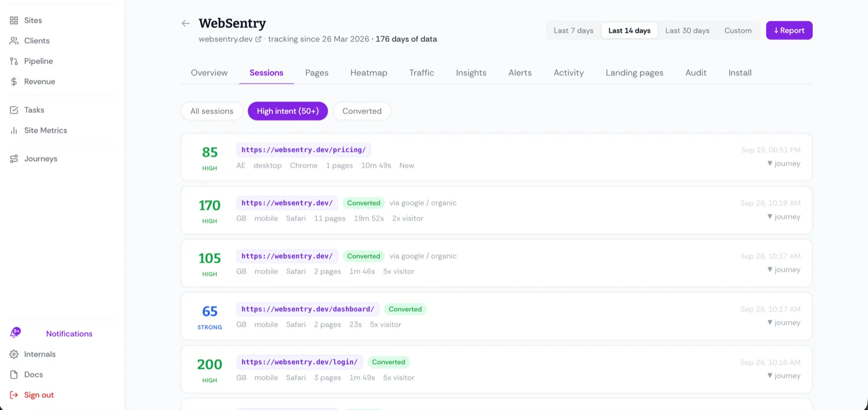Select the Last 14 days range
The image size is (868, 410).
click(629, 31)
